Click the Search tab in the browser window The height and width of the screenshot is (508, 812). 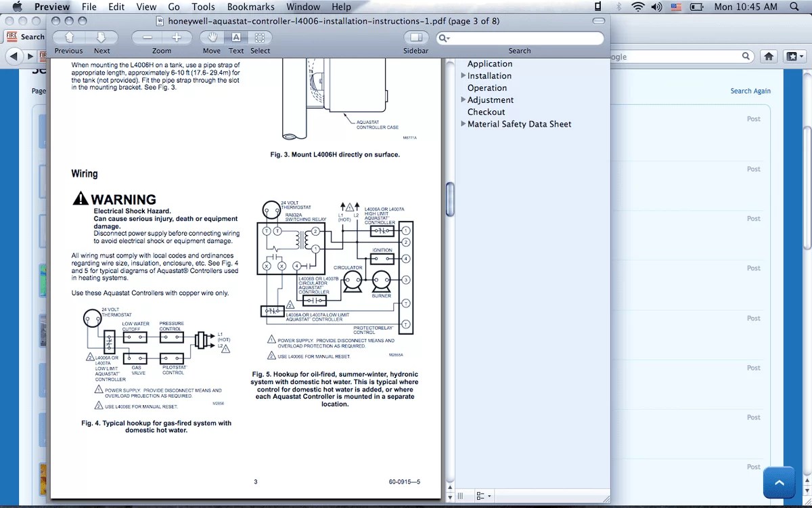24,37
